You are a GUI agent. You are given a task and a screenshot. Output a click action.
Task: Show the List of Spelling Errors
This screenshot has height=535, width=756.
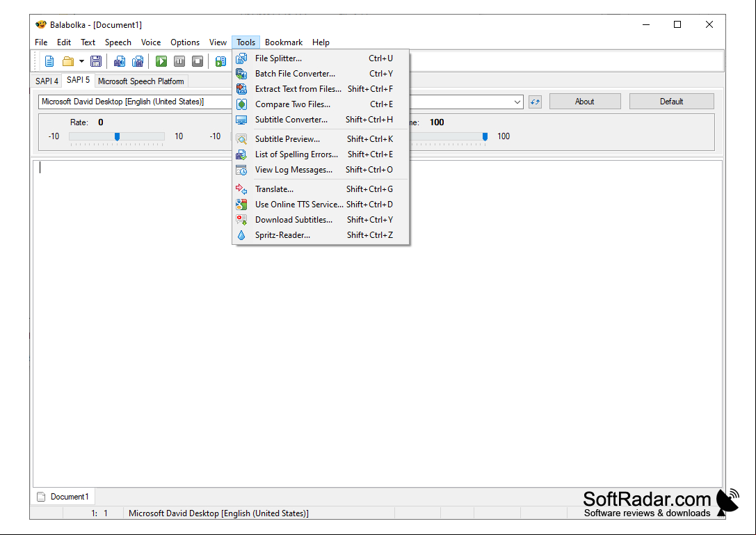[321, 154]
